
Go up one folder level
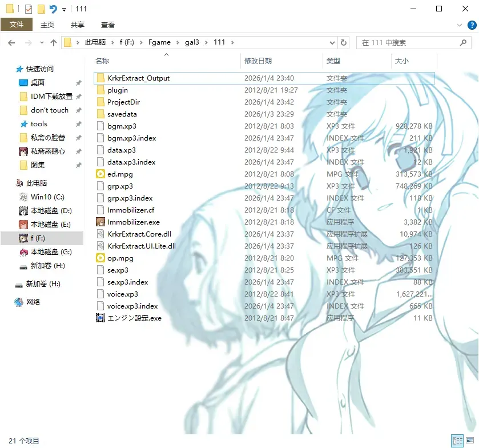[54, 43]
